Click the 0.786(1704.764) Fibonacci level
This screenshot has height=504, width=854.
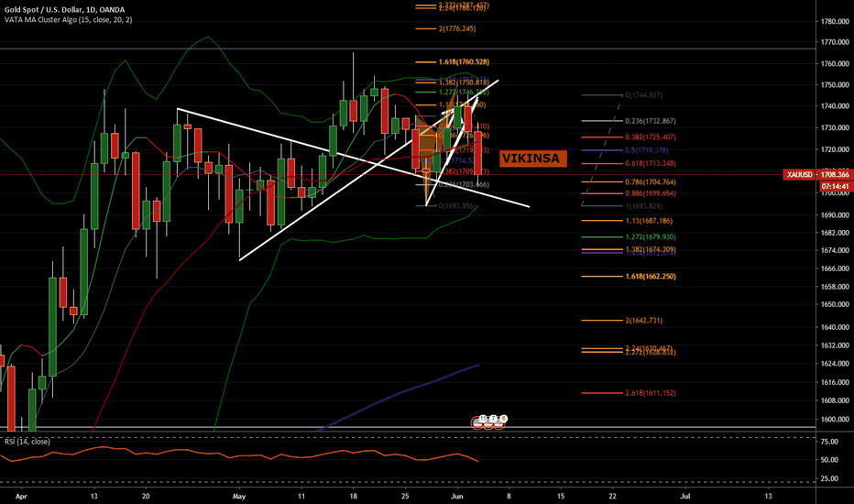651,182
